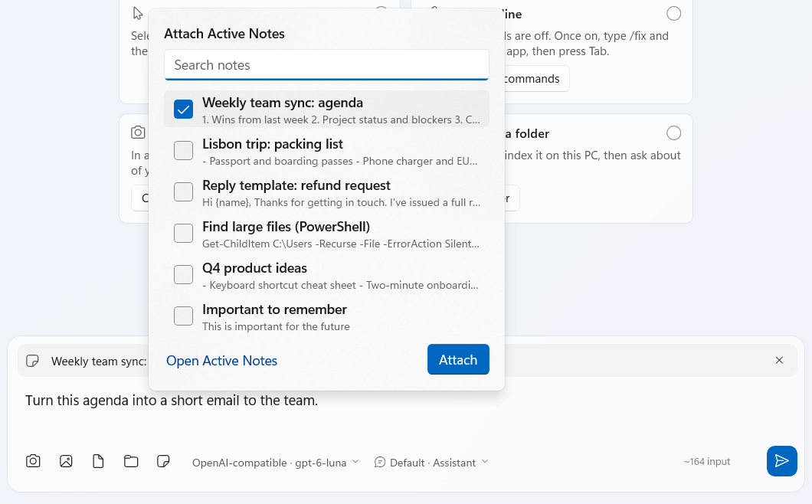Select the 'Reply template: refund request' note title
The height and width of the screenshot is (504, 812).
click(296, 185)
